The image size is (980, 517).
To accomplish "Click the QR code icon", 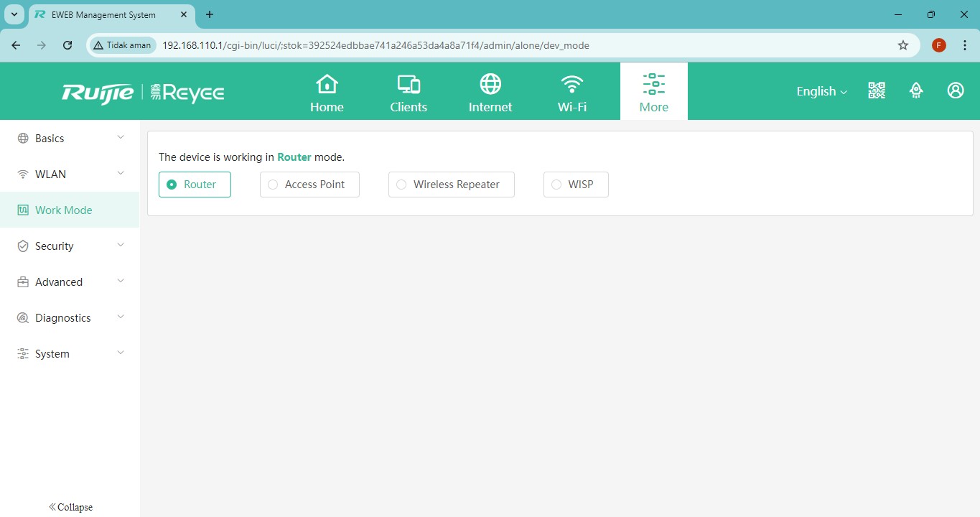I will pyautogui.click(x=877, y=90).
